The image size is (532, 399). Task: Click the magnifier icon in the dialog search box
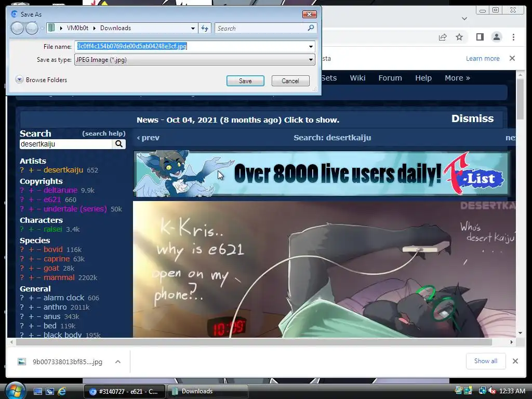[x=311, y=28]
